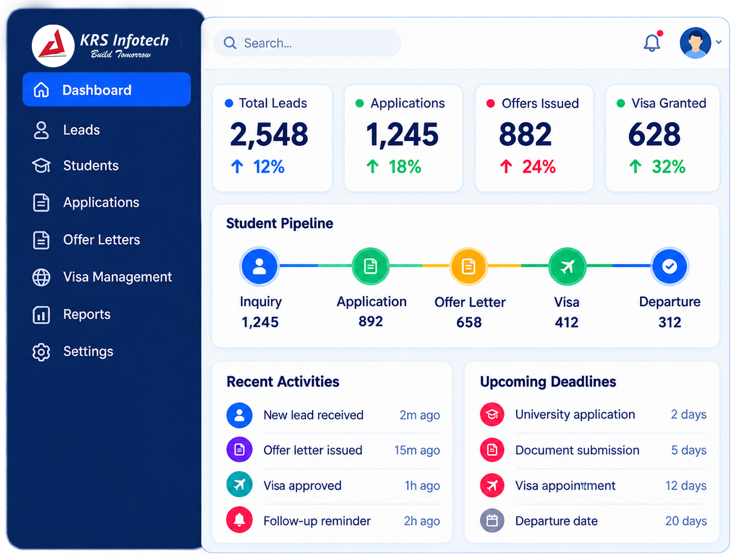
Task: Click the Document submission deadline entry
Action: pyautogui.click(x=593, y=450)
